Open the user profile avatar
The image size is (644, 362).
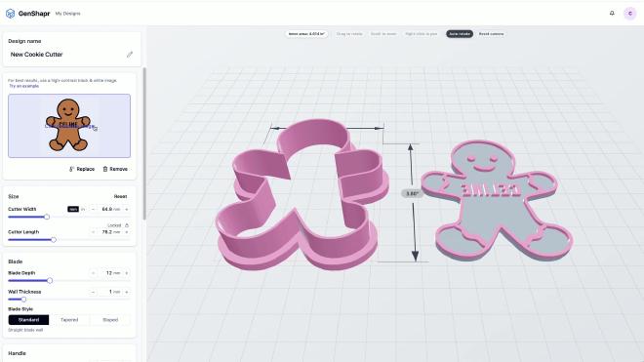[x=630, y=14]
